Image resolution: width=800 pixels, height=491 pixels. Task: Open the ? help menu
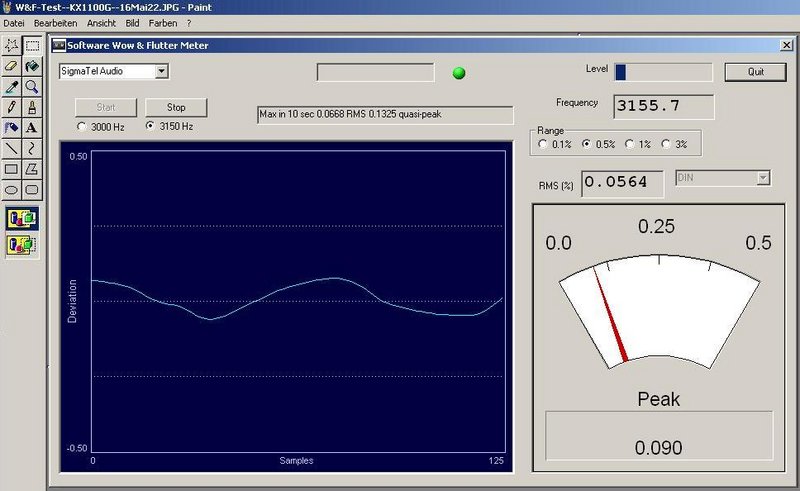[x=189, y=23]
